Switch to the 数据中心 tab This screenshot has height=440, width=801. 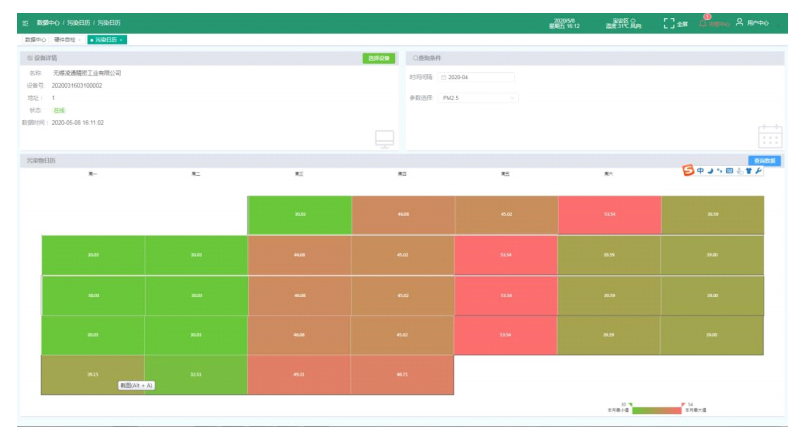pyautogui.click(x=35, y=39)
